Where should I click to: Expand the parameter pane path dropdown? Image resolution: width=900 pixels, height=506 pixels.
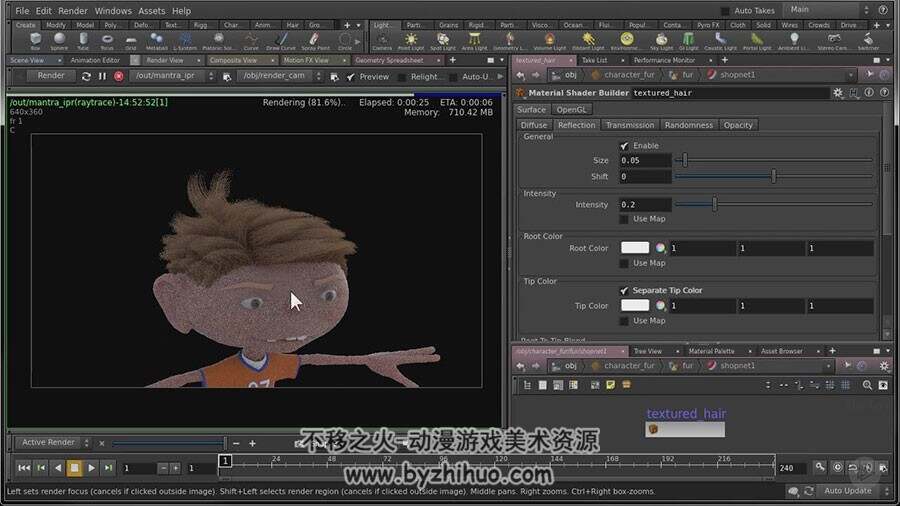[851, 75]
